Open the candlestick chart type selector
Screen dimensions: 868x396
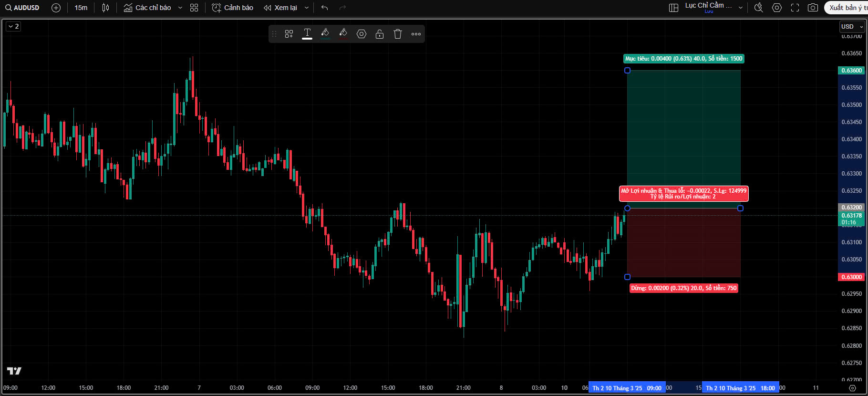coord(106,8)
